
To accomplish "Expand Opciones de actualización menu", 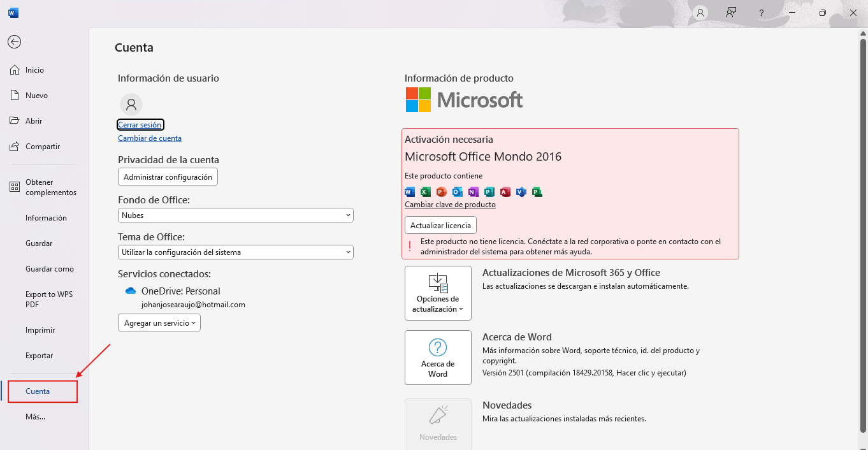I will [438, 293].
